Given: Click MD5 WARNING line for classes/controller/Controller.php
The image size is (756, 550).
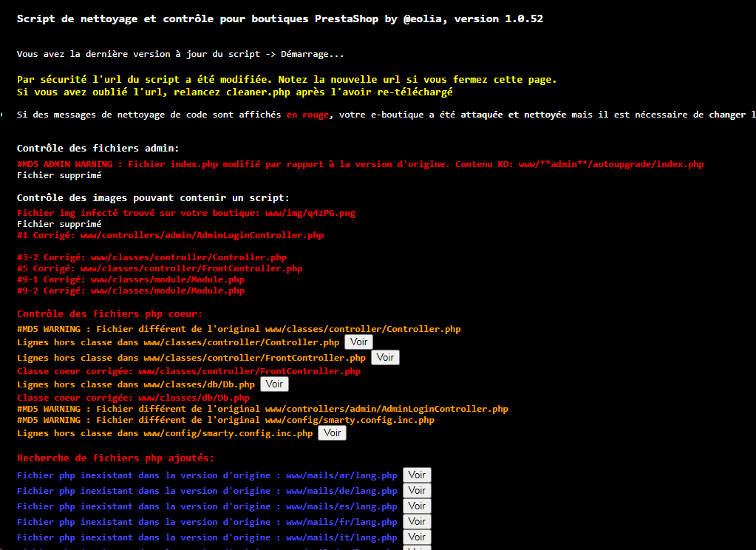Looking at the screenshot, I should click(239, 329).
